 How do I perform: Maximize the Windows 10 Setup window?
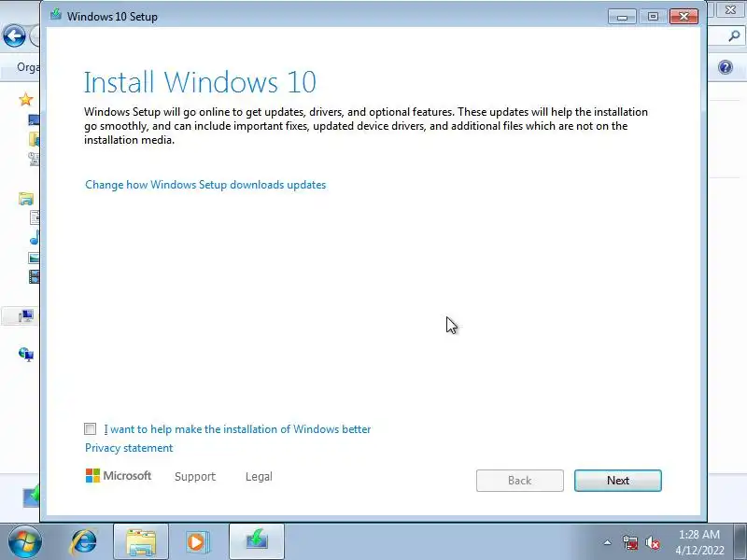click(653, 17)
